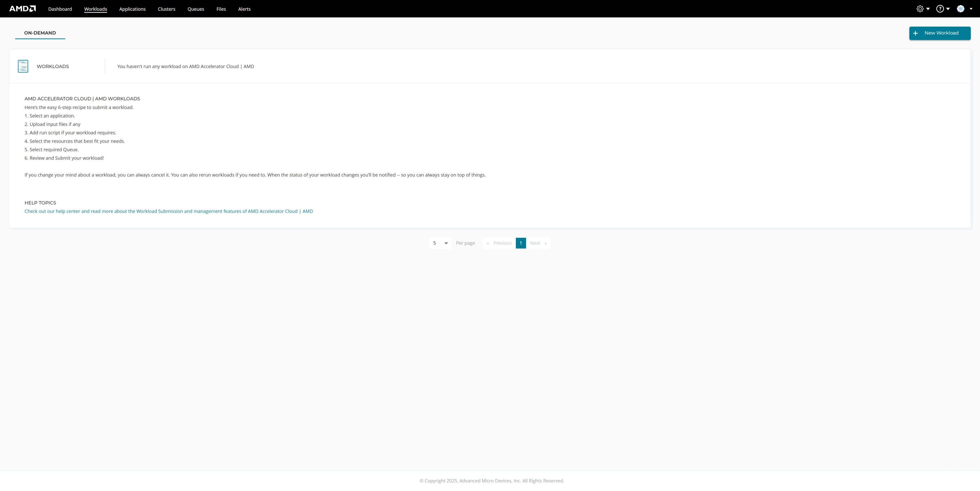
Task: Select page 1 in pagination
Action: click(521, 243)
